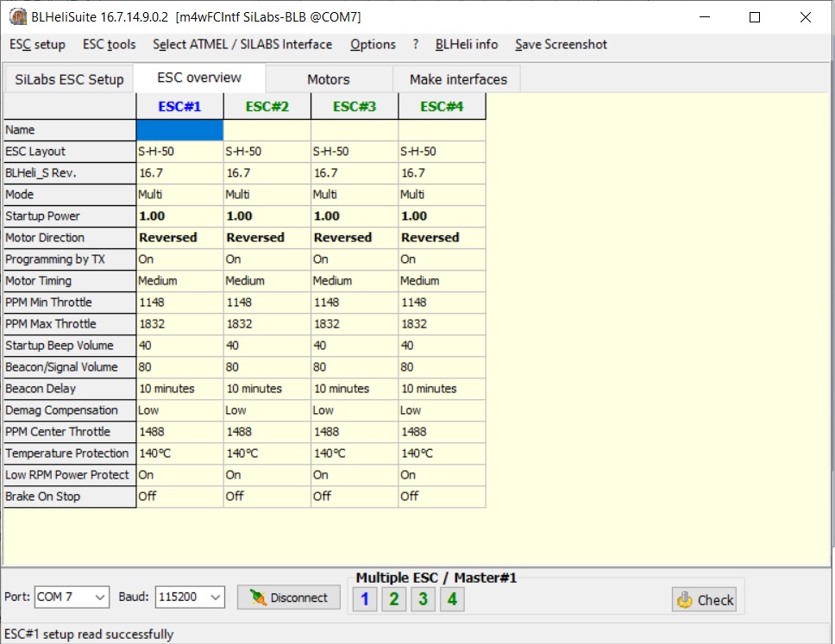Click the hand icon on the Check button
The image size is (835, 644).
(685, 600)
